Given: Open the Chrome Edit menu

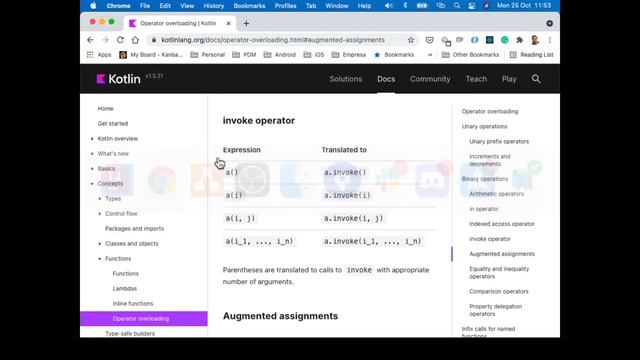Looking at the screenshot, I should pyautogui.click(x=165, y=6).
